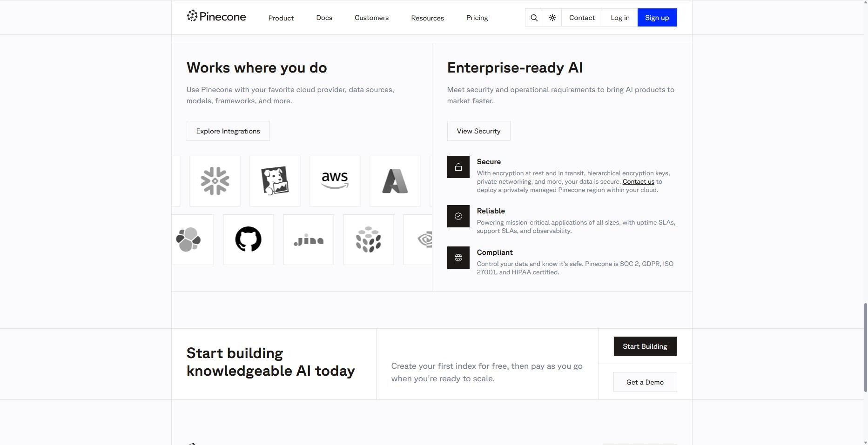Click the Compliant globe icon
868x445 pixels.
click(x=458, y=258)
